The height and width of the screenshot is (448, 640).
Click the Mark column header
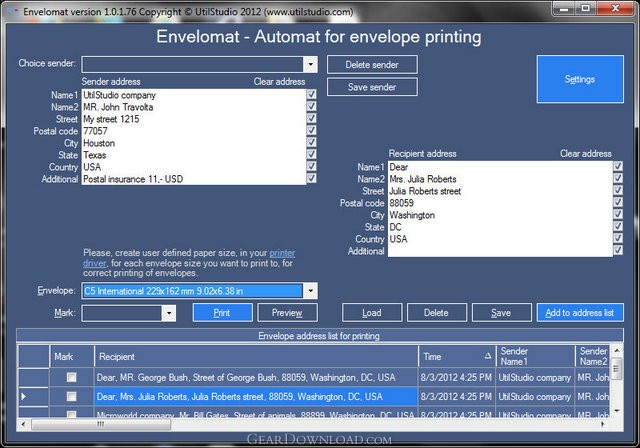(72, 357)
